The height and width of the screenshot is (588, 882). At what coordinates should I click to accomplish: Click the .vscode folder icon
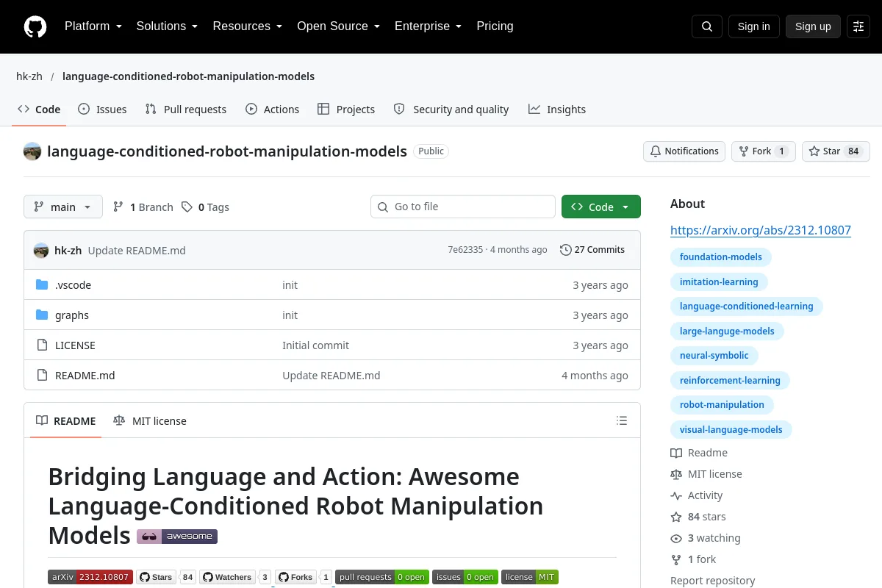(42, 285)
